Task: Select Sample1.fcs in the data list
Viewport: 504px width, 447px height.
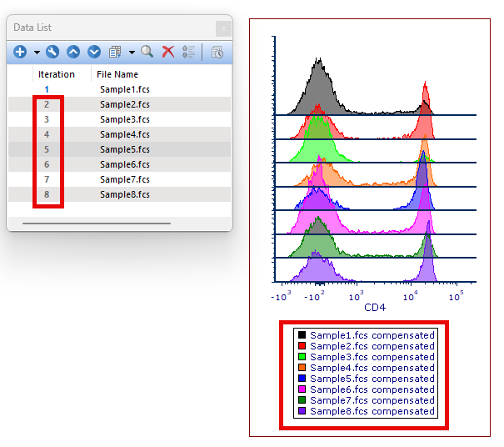Action: 124,89
